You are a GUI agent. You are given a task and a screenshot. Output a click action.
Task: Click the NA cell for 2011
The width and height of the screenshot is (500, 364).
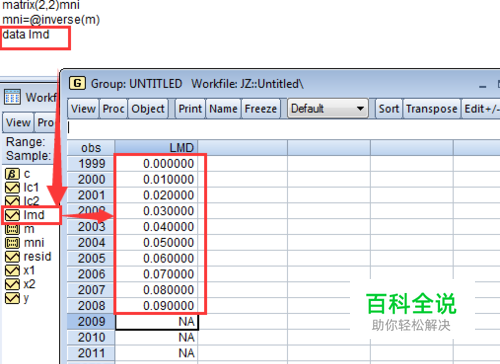156,353
